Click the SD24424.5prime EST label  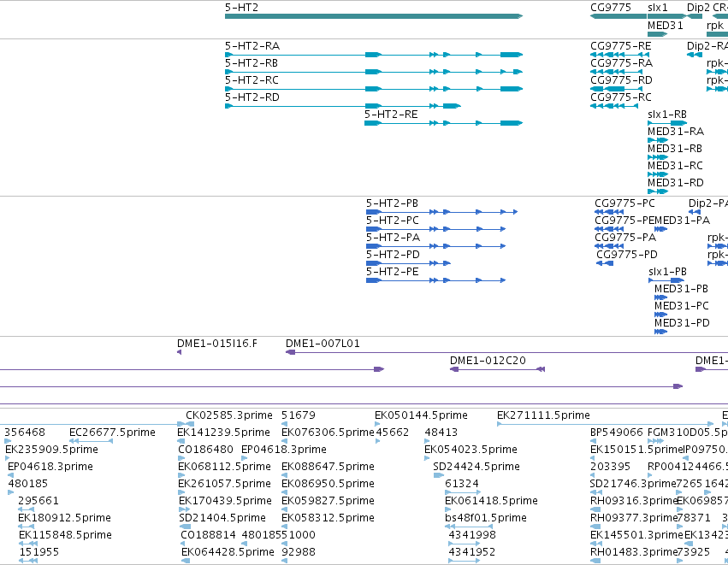476,467
